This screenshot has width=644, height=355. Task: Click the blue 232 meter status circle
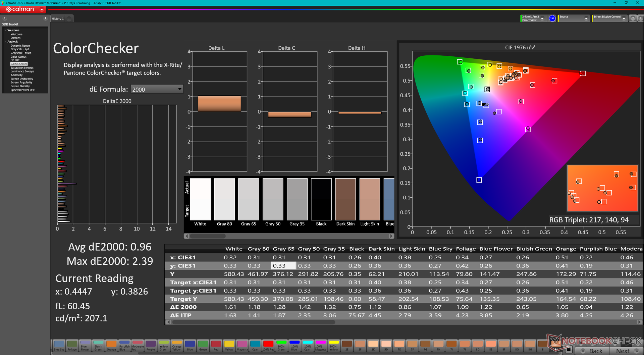(x=552, y=18)
